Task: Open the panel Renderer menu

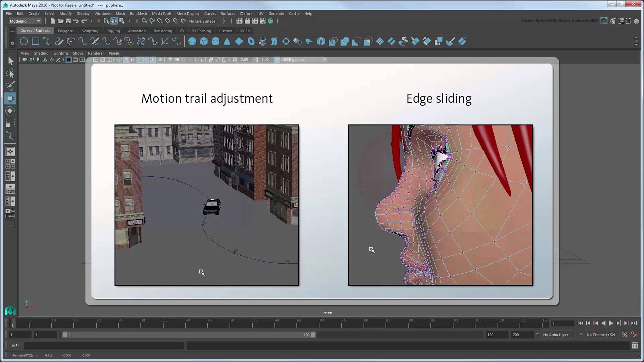Action: [96, 53]
